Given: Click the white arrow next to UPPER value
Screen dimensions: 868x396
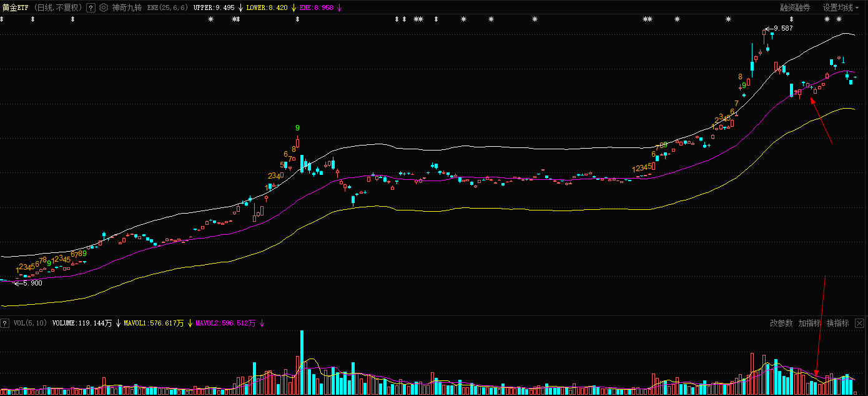Looking at the screenshot, I should coord(240,8).
